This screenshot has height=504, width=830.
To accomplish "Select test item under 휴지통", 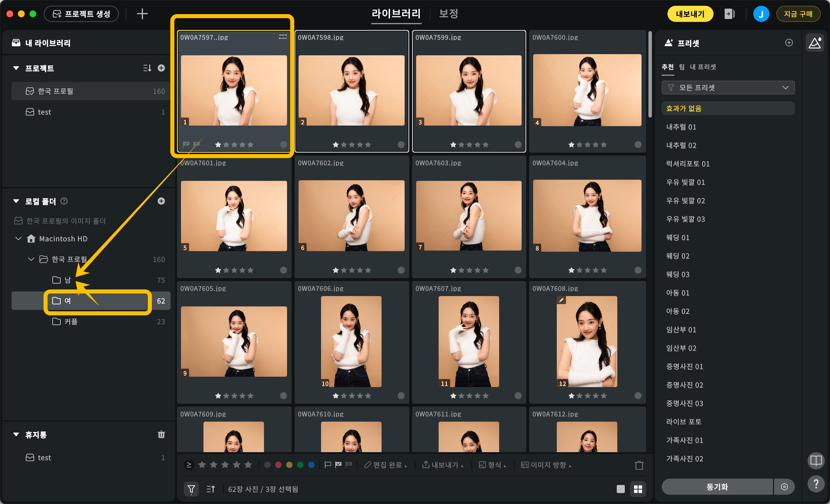I will click(x=91, y=457).
